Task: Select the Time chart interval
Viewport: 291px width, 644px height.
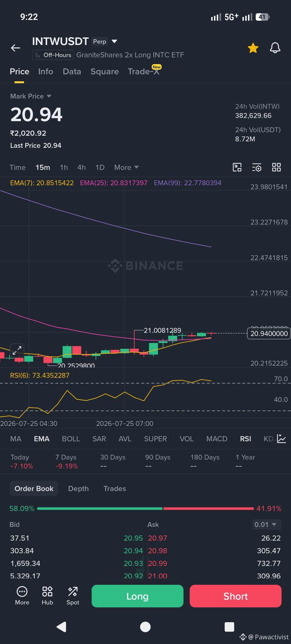Action: click(x=18, y=167)
